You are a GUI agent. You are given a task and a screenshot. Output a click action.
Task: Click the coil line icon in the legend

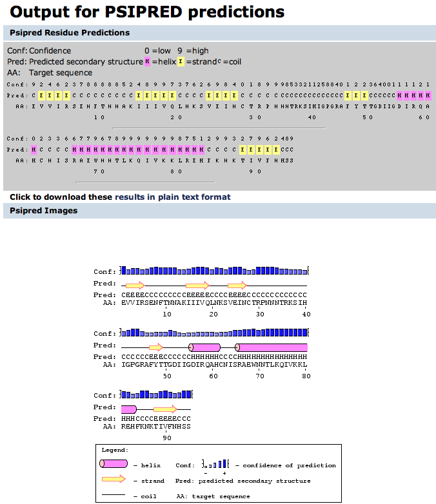pyautogui.click(x=114, y=496)
